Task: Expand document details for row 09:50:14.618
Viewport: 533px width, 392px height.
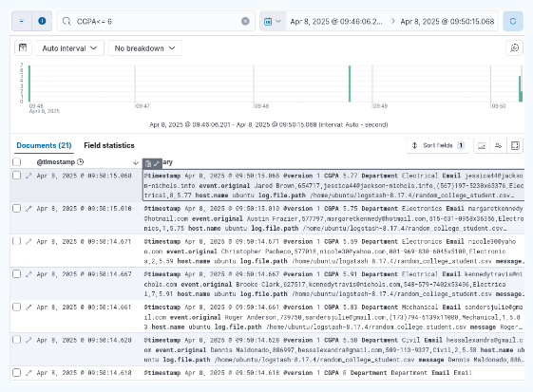Action: pos(29,373)
